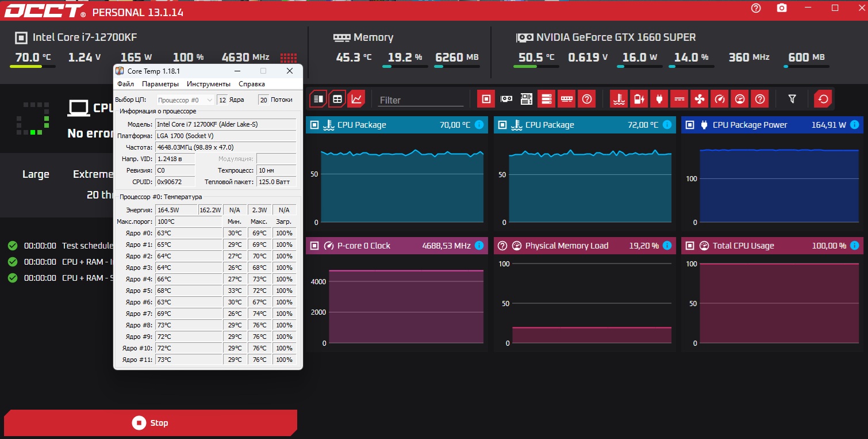Reset sensor statistics with the circular arrow
This screenshot has height=439, width=868.
(x=823, y=99)
